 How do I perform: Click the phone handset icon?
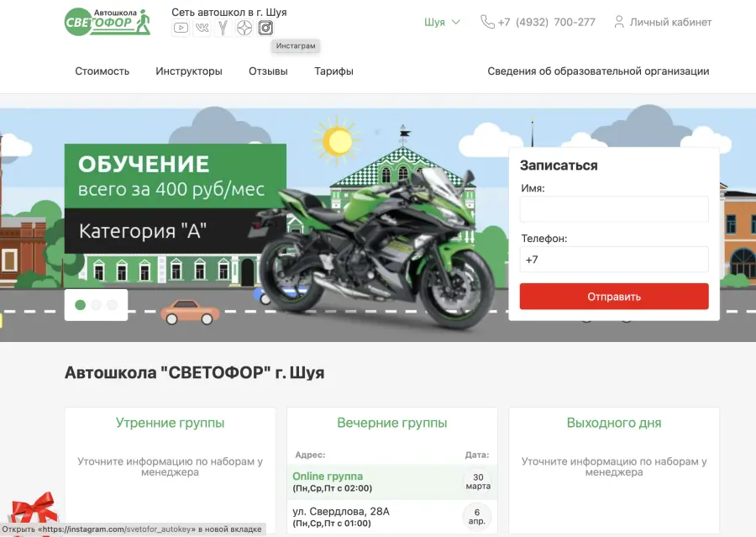pyautogui.click(x=487, y=22)
